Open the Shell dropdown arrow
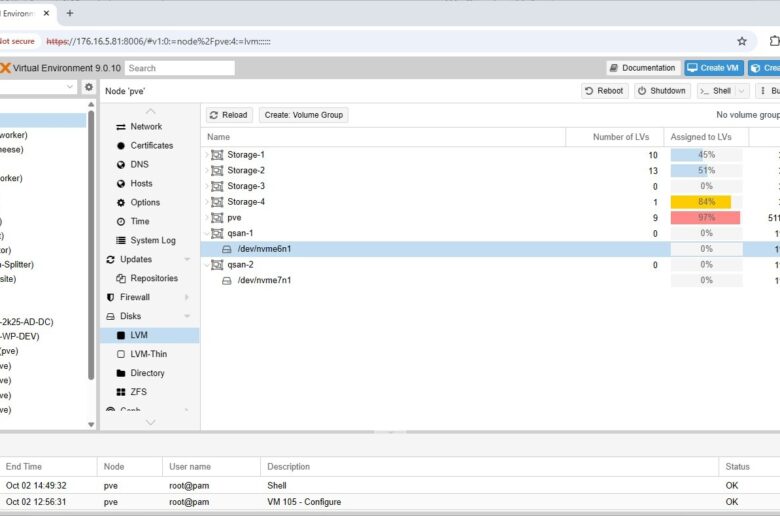This screenshot has width=780, height=516. point(741,91)
